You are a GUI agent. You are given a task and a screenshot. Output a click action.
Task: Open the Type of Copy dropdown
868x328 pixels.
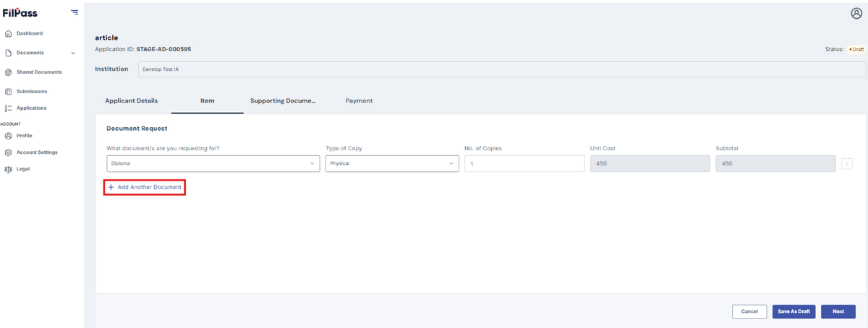click(392, 164)
